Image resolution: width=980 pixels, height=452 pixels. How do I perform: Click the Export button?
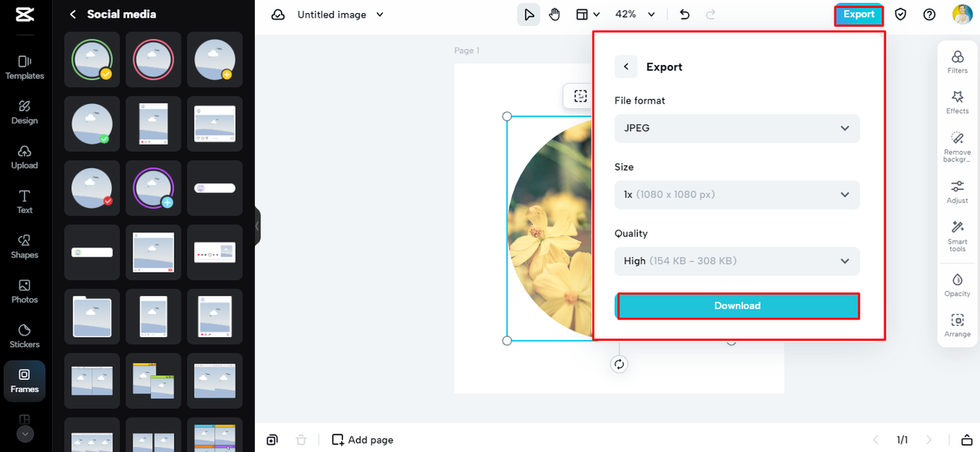[x=859, y=15]
